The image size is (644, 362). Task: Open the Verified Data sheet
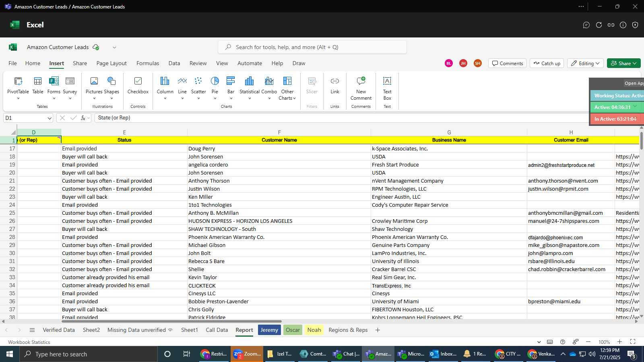(x=59, y=330)
